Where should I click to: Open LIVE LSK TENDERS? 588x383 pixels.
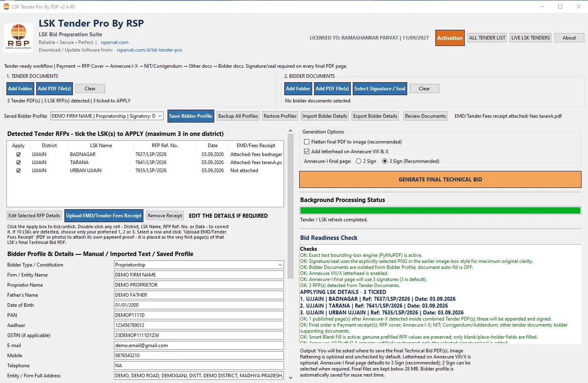click(530, 38)
